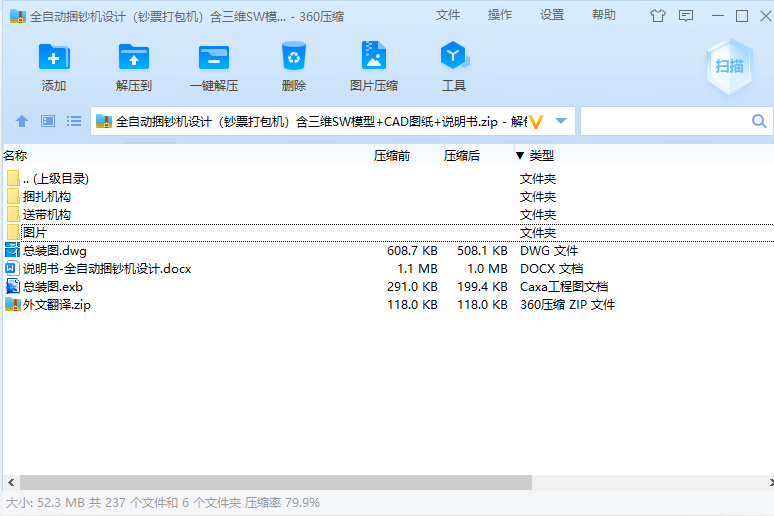
Task: Click the search magnifier icon
Action: [759, 121]
